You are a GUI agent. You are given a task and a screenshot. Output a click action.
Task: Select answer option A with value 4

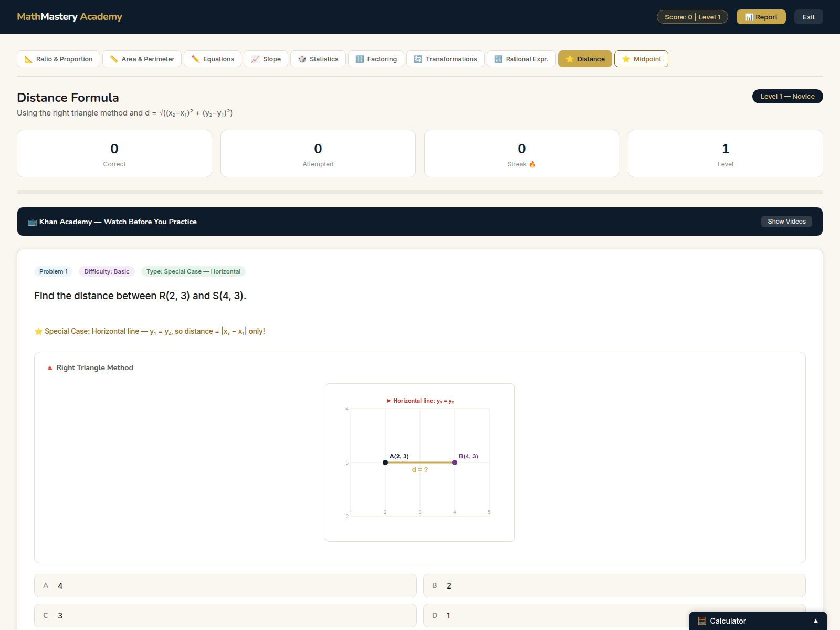click(x=225, y=585)
